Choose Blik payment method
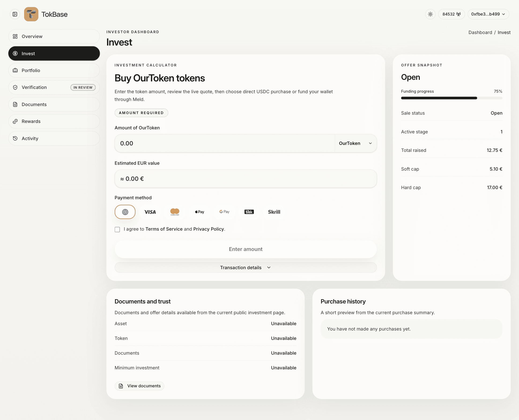 [x=249, y=212]
